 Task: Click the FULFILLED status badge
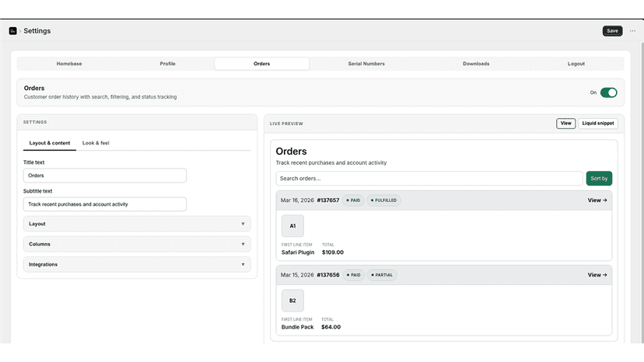[x=383, y=200]
